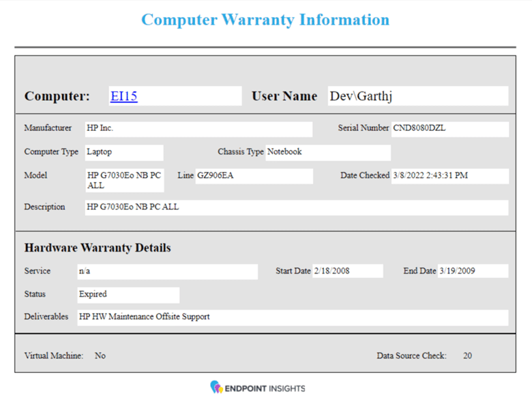
Task: Click the Serial Number CND8080DZL field
Action: (449, 128)
